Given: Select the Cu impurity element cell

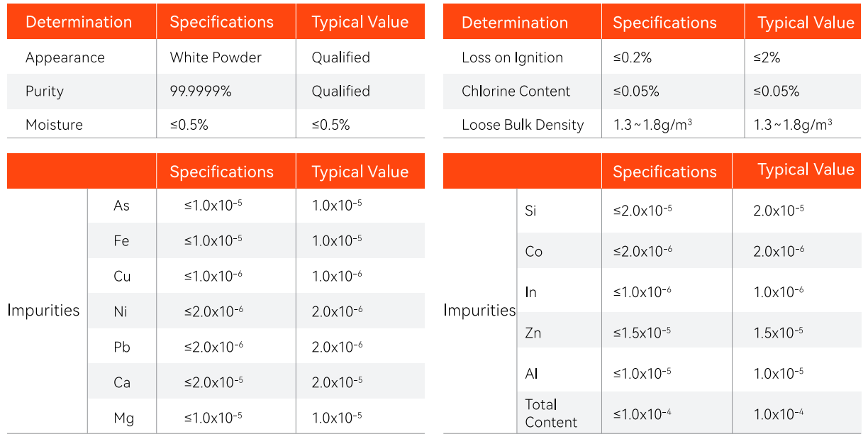Looking at the screenshot, I should tap(122, 276).
